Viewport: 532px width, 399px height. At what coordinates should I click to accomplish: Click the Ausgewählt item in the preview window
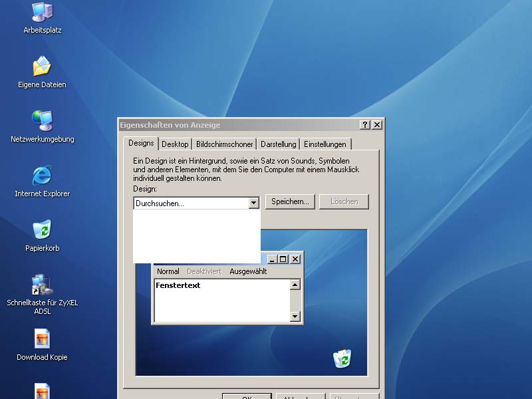(248, 271)
